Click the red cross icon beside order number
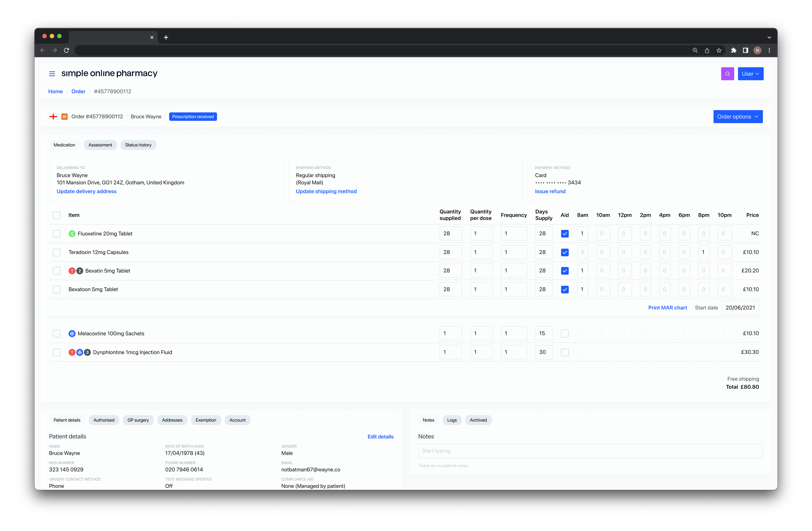This screenshot has height=531, width=812. [x=53, y=117]
